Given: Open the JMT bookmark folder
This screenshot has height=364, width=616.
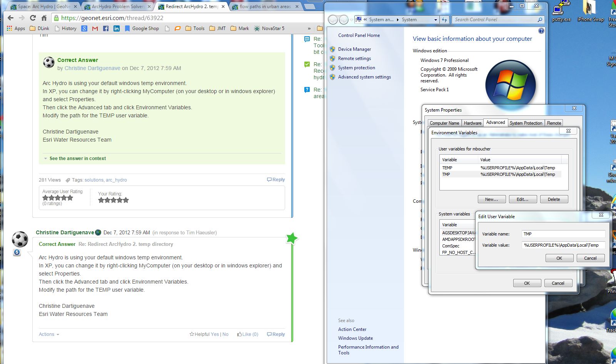Looking at the screenshot, I should click(218, 28).
